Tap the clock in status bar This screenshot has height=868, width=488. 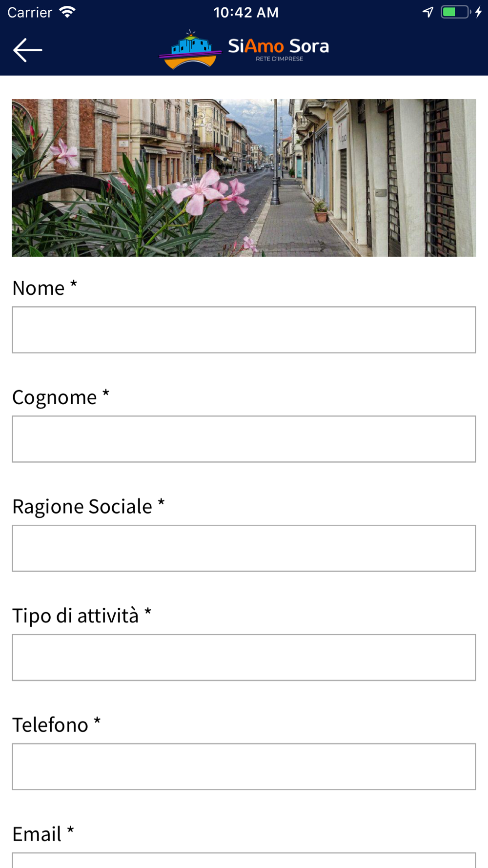point(246,13)
